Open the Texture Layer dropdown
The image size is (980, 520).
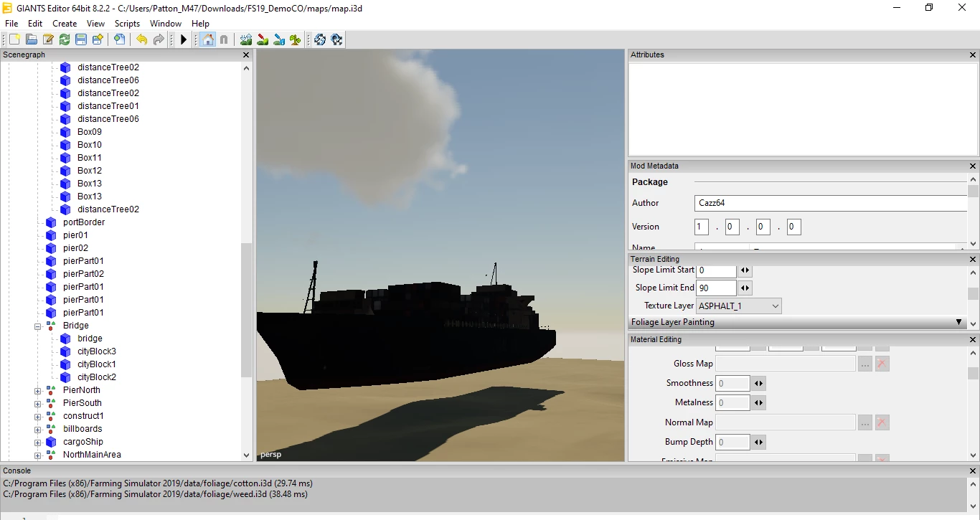739,306
